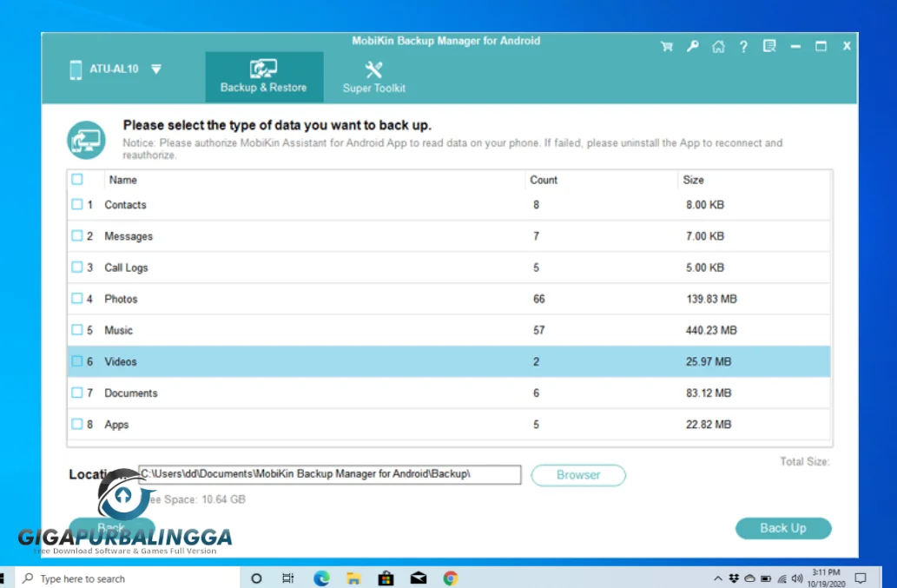Click the Size column header

click(693, 180)
